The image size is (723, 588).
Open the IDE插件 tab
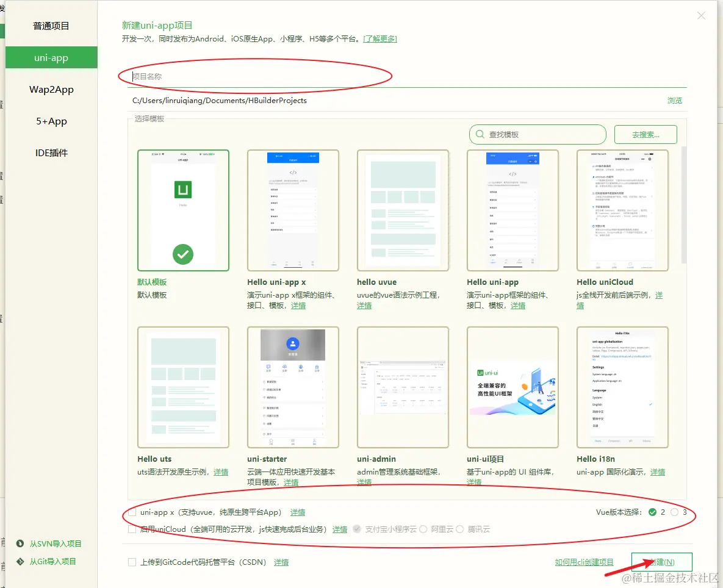[x=51, y=153]
